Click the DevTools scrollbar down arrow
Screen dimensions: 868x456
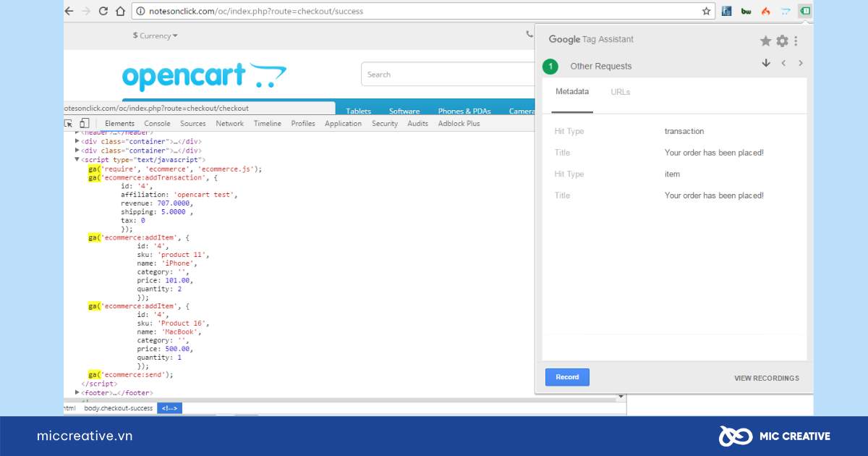coord(621,397)
